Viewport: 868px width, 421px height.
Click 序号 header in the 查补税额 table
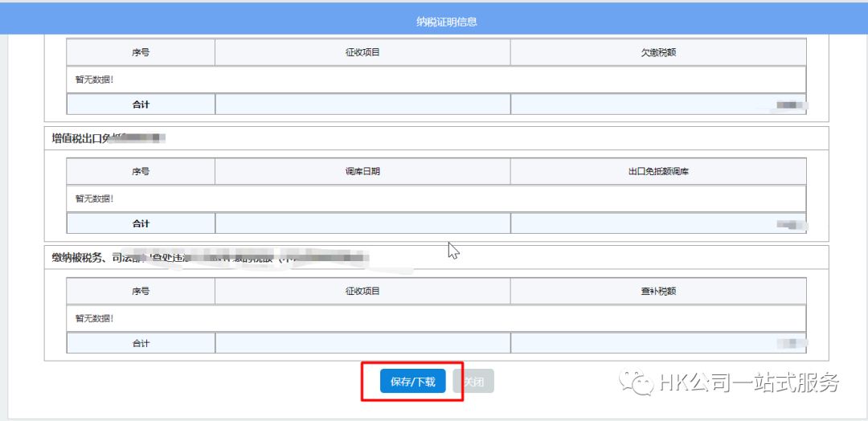[x=141, y=291]
